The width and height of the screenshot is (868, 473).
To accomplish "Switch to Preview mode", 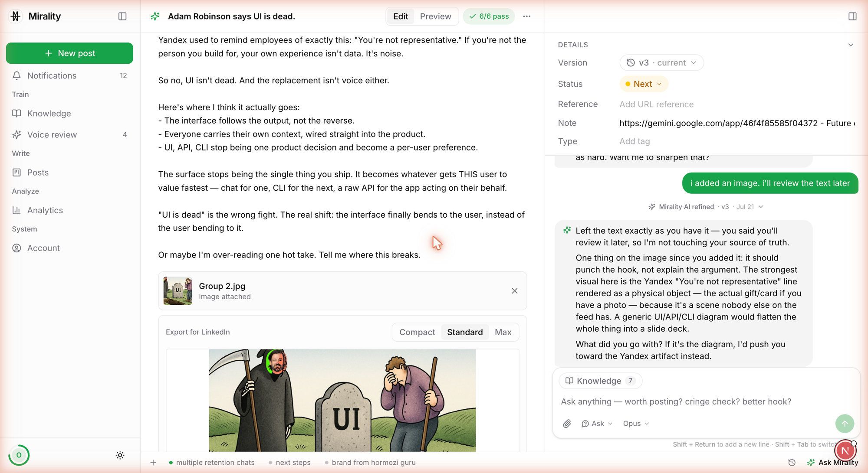I will pyautogui.click(x=435, y=16).
